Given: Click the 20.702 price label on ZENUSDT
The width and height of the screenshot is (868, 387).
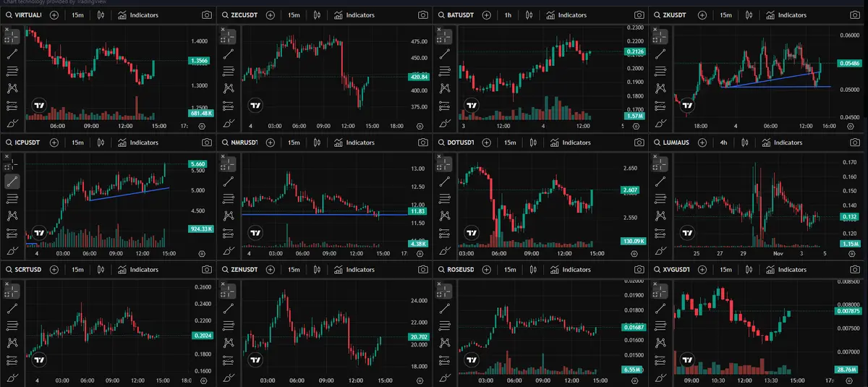Looking at the screenshot, I should pos(417,337).
